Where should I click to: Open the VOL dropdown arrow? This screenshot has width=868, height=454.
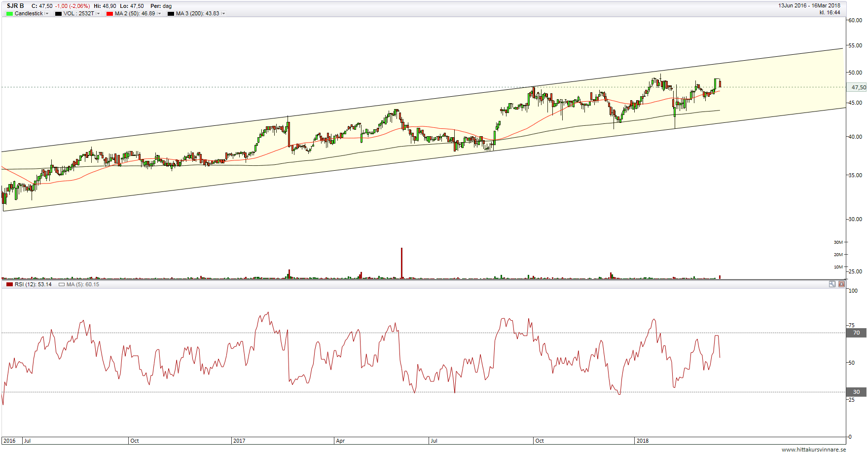click(x=98, y=14)
